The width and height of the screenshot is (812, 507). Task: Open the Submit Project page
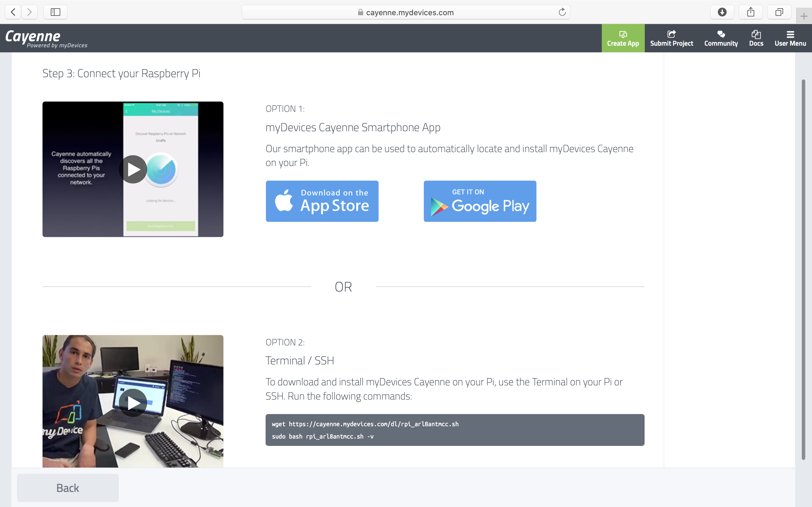(671, 38)
